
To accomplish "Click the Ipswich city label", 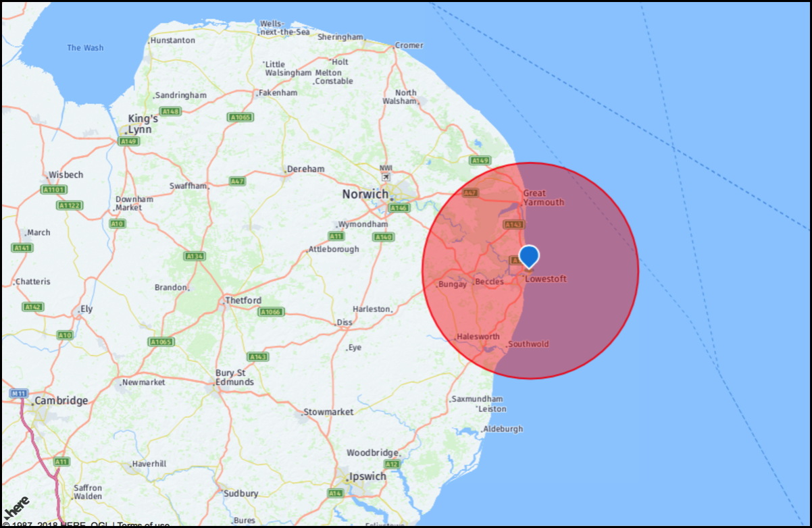I will pos(367,476).
